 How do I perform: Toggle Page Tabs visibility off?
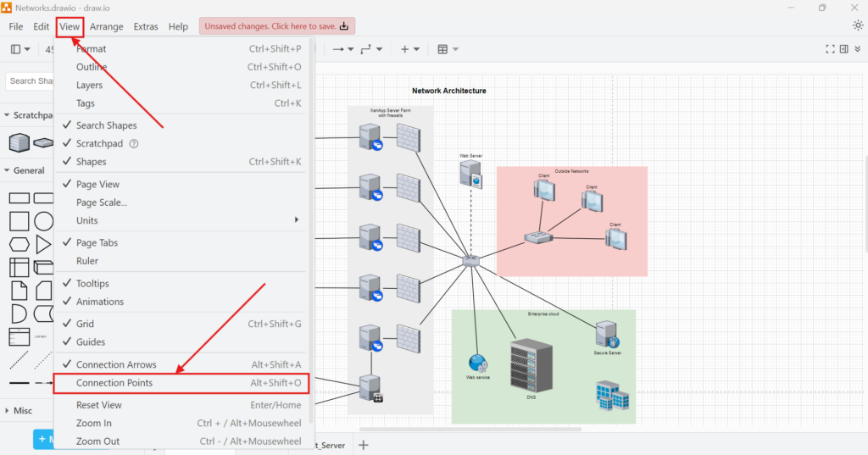97,242
